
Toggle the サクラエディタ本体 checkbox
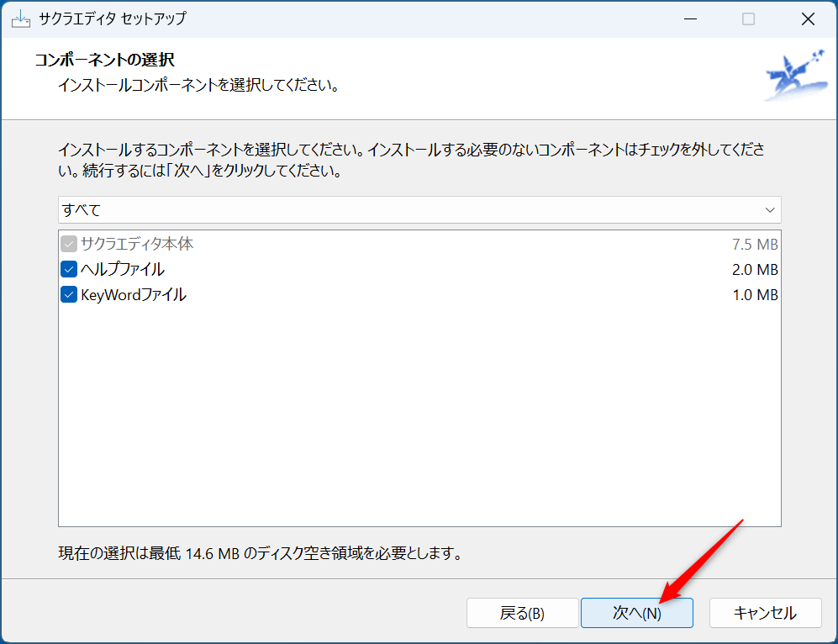pos(69,245)
